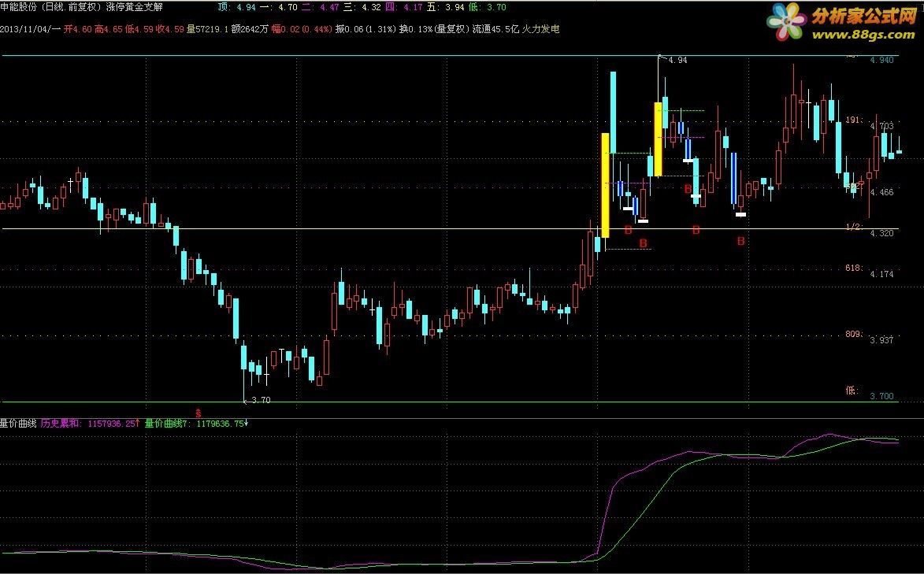Click the 顶: 4.94 level label

pos(237,7)
